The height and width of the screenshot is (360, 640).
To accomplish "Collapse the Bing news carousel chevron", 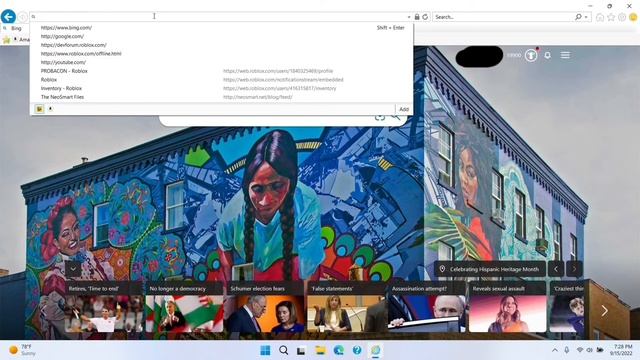I will click(73, 269).
